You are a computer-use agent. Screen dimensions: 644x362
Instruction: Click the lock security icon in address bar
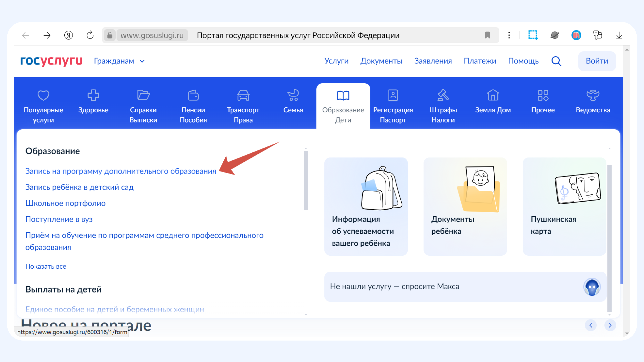(110, 35)
